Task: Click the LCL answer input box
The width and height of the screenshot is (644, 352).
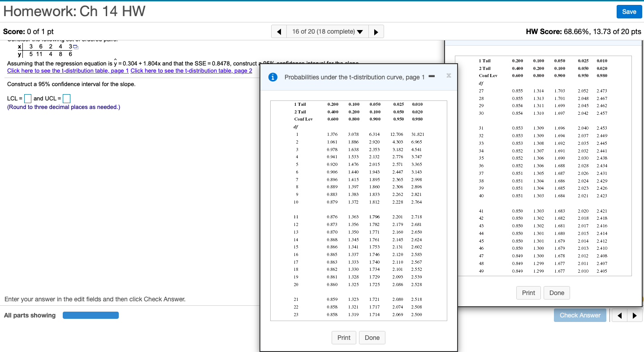Action: point(27,98)
